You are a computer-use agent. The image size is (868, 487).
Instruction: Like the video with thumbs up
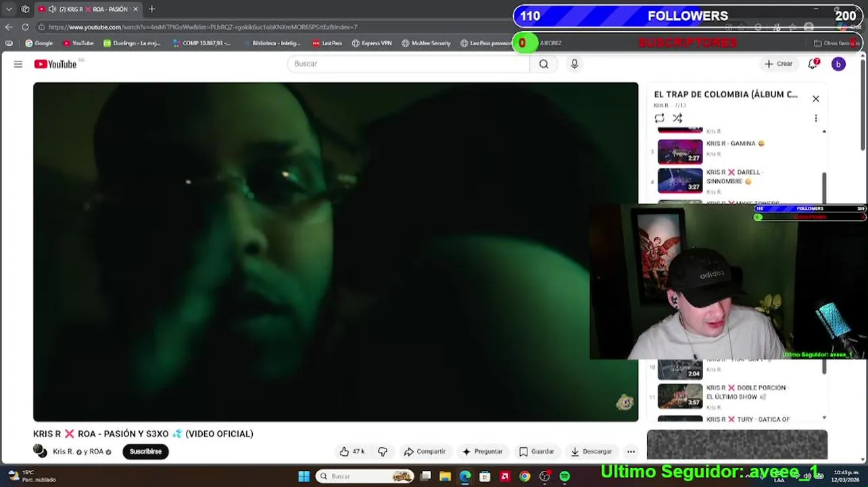click(x=352, y=451)
